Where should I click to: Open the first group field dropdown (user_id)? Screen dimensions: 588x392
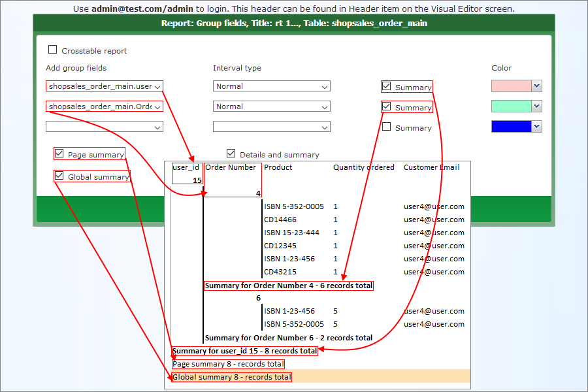pos(105,86)
